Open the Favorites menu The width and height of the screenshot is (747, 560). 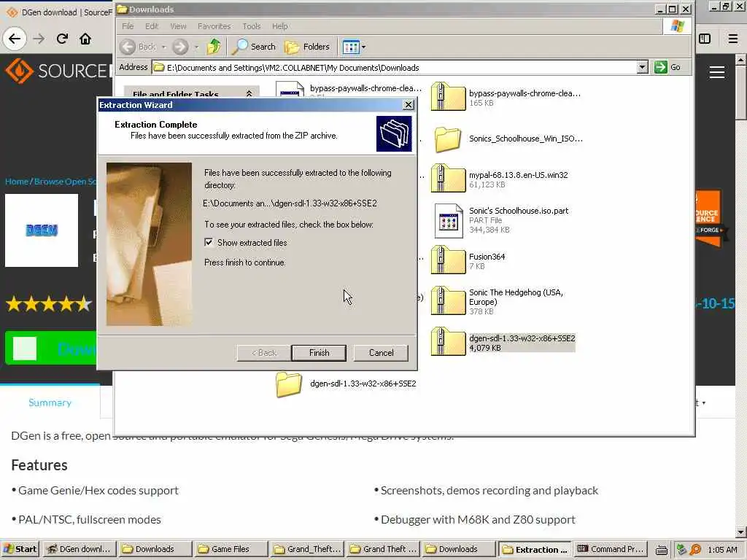pyautogui.click(x=214, y=26)
